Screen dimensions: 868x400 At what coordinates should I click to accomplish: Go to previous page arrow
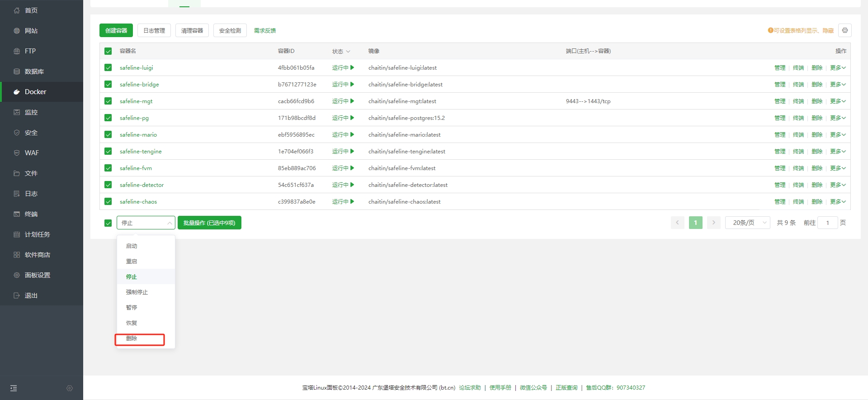pyautogui.click(x=677, y=223)
